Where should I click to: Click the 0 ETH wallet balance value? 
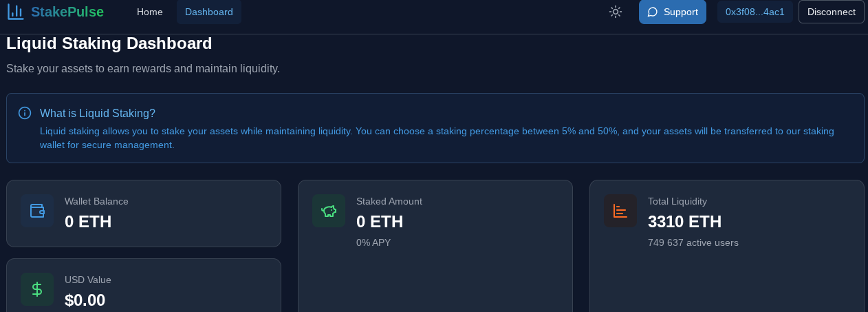tap(88, 222)
